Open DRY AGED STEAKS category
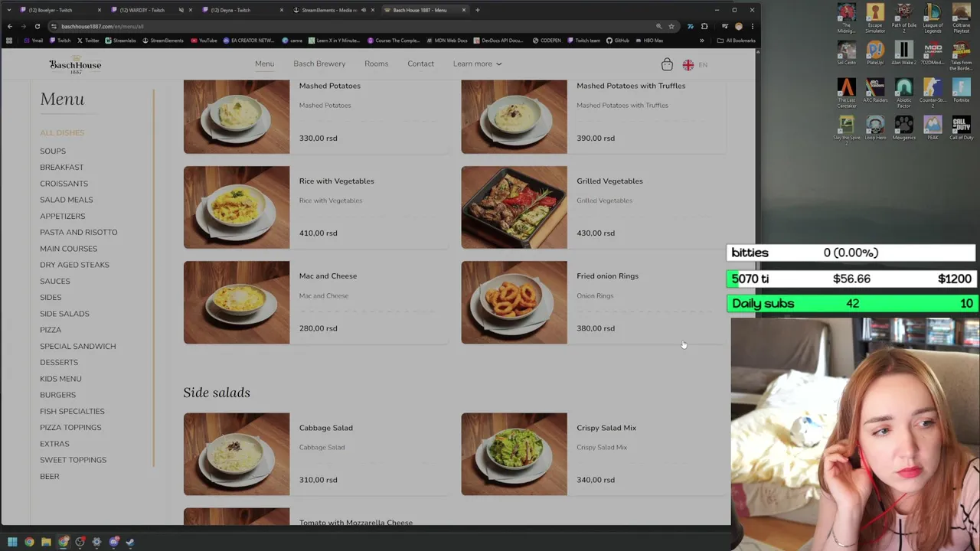The height and width of the screenshot is (551, 980). (74, 265)
